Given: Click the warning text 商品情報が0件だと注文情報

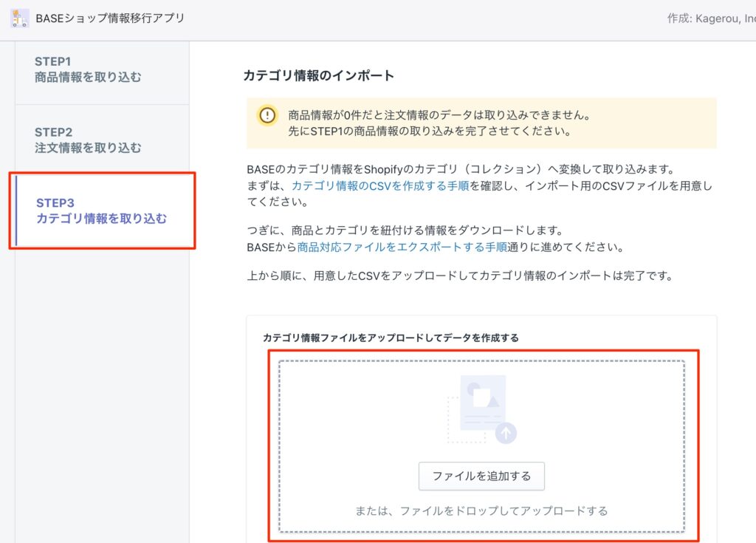Looking at the screenshot, I should pyautogui.click(x=439, y=115).
